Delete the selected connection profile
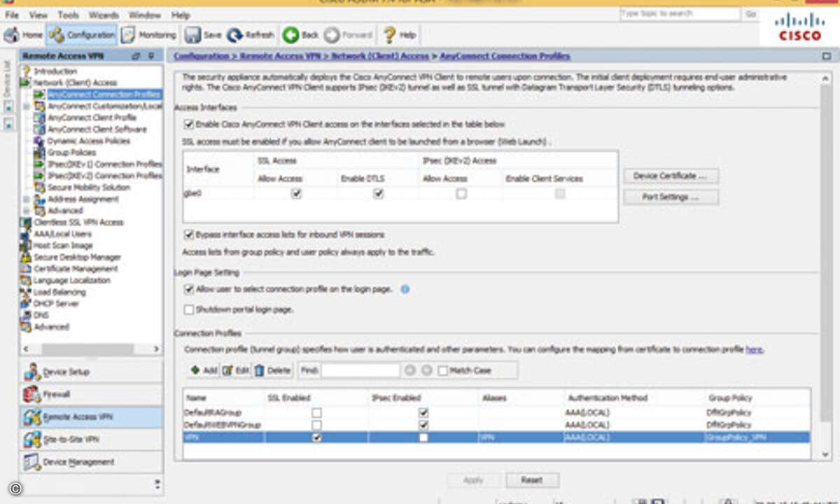 tap(272, 370)
